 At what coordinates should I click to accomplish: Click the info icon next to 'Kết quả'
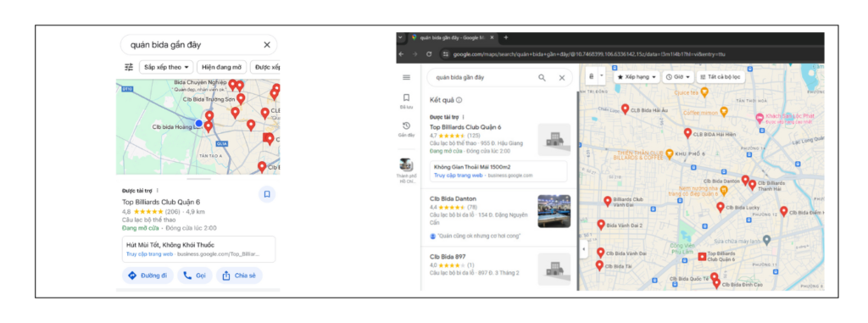[459, 100]
